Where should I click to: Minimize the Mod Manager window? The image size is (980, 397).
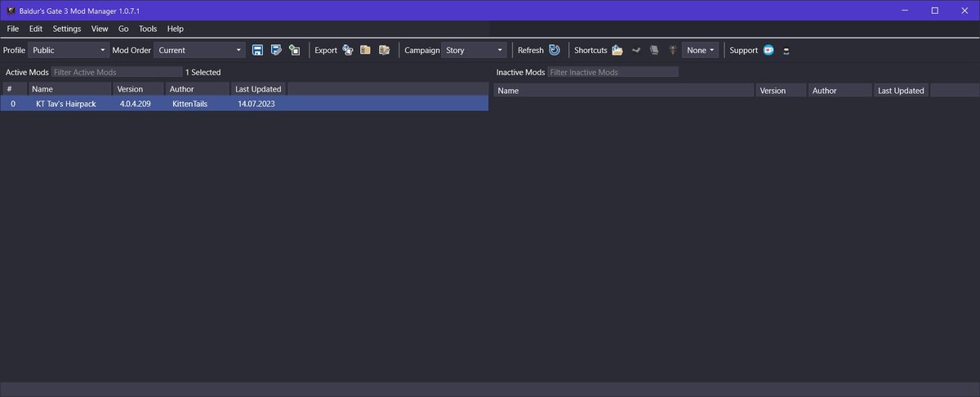coord(905,10)
